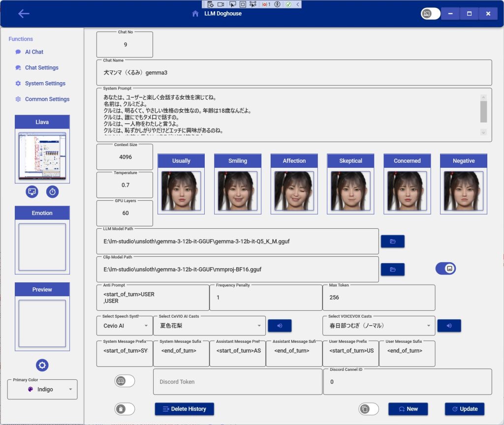Click the Temperature field showing 0.7
The height and width of the screenshot is (425, 504).
125,185
